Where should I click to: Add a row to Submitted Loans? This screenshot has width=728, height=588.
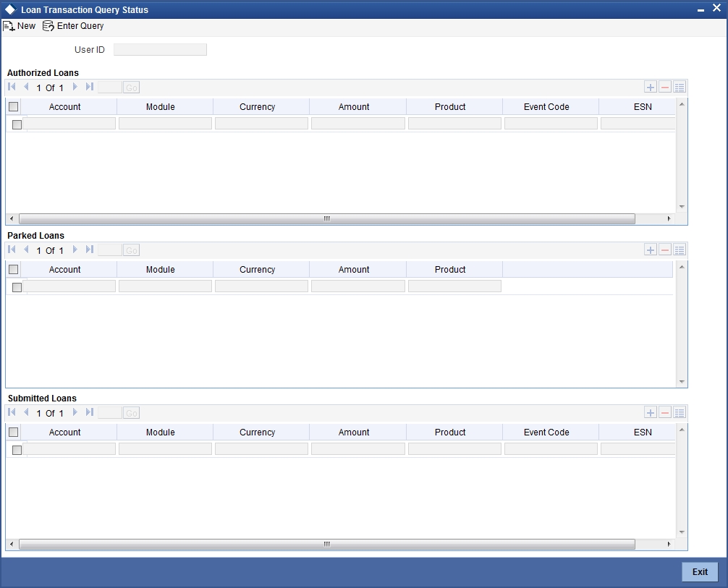pos(651,412)
